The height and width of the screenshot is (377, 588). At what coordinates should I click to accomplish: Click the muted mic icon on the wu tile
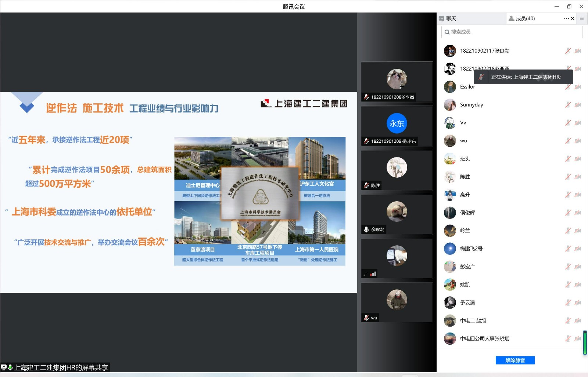click(x=366, y=318)
